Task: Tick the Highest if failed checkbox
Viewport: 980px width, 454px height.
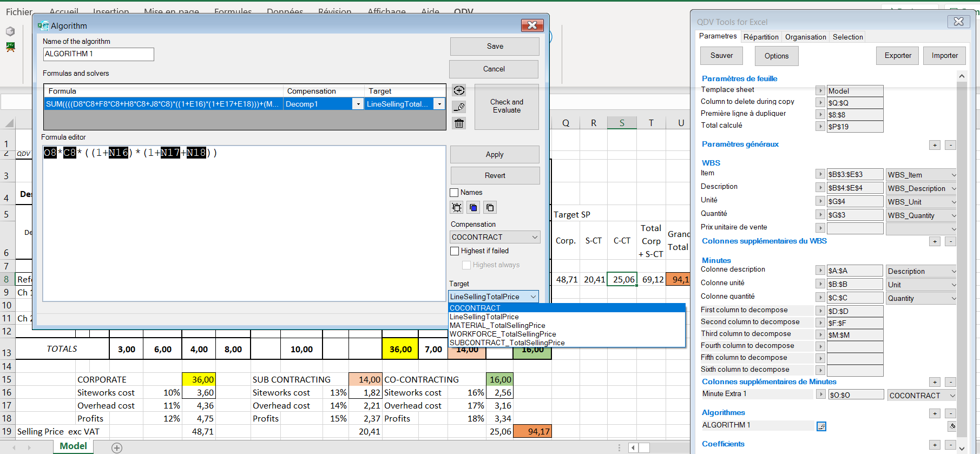Action: [x=455, y=251]
